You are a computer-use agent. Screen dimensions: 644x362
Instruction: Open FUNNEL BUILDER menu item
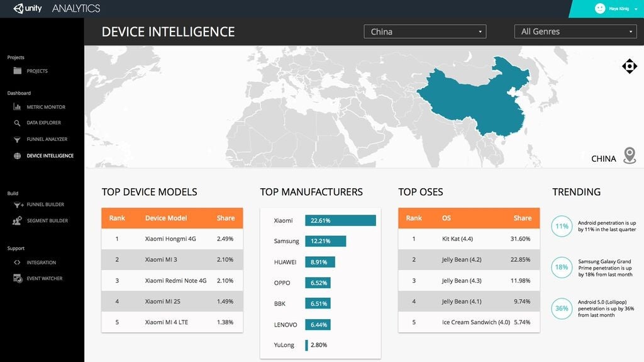45,205
